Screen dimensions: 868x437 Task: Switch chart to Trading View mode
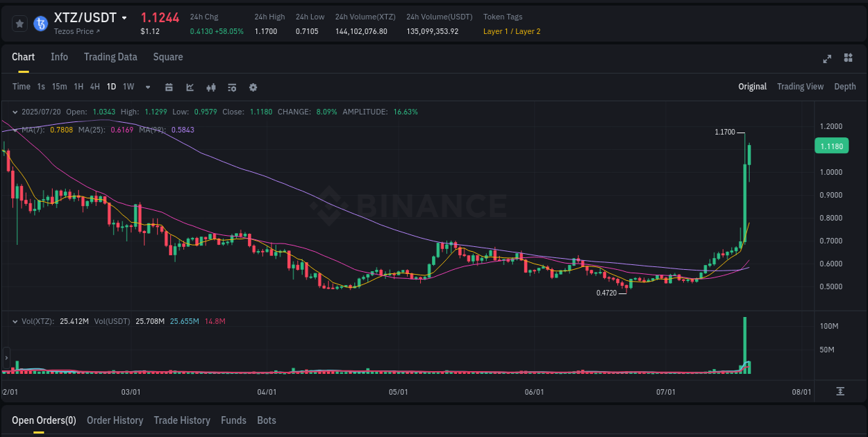[x=800, y=87]
